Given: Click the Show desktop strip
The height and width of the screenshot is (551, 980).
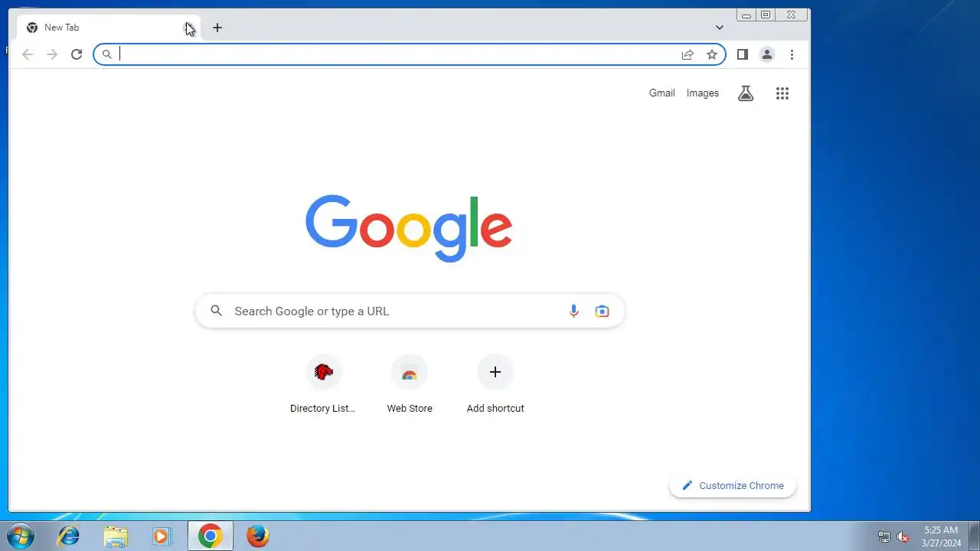Looking at the screenshot, I should pos(974,536).
